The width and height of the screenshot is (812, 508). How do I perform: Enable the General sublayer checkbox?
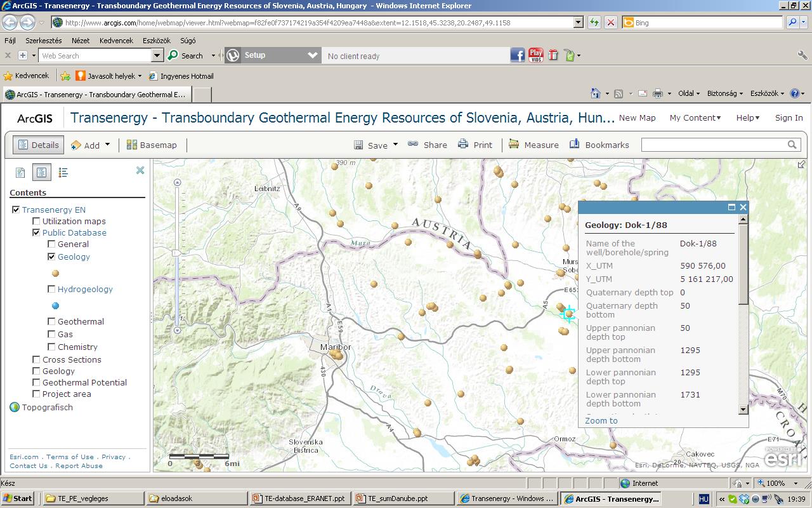coord(51,244)
